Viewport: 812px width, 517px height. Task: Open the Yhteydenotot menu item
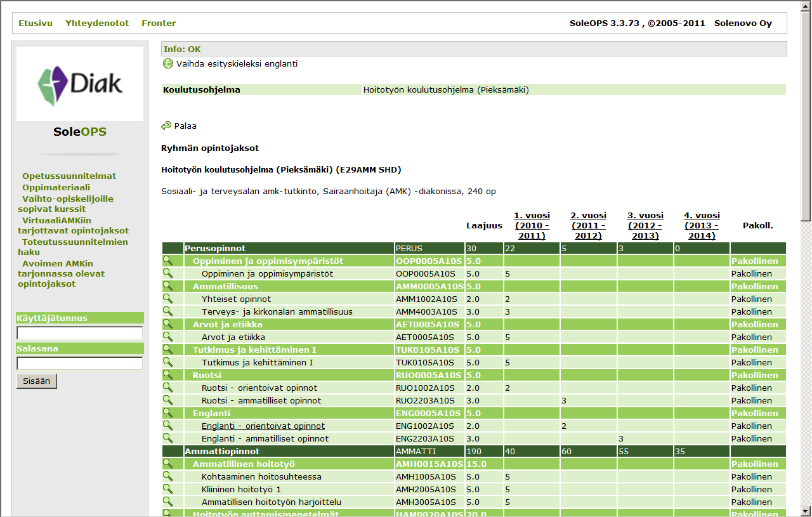[x=97, y=23]
